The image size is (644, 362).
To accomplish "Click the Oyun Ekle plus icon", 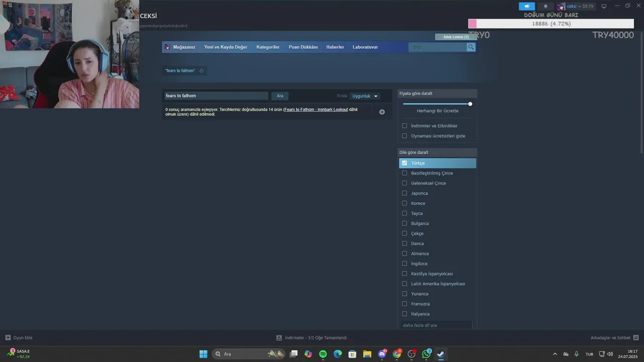I will pos(8,338).
